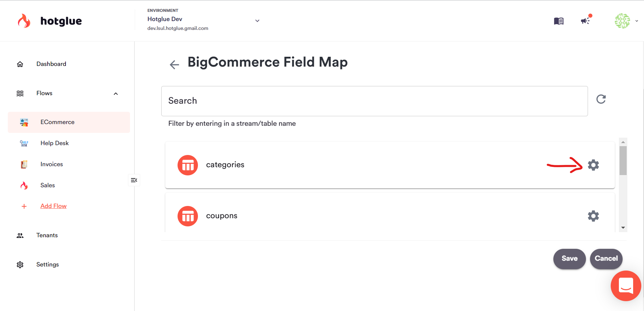Cancel the field map changes
This screenshot has width=644, height=311.
606,259
